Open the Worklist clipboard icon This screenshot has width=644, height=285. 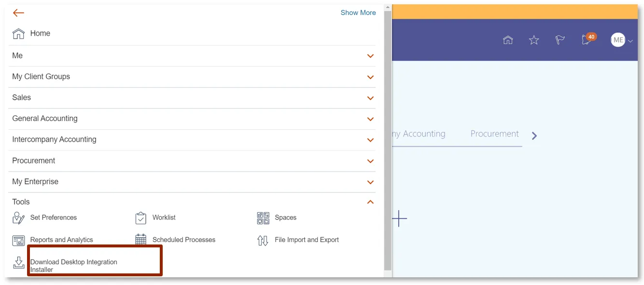pos(140,218)
